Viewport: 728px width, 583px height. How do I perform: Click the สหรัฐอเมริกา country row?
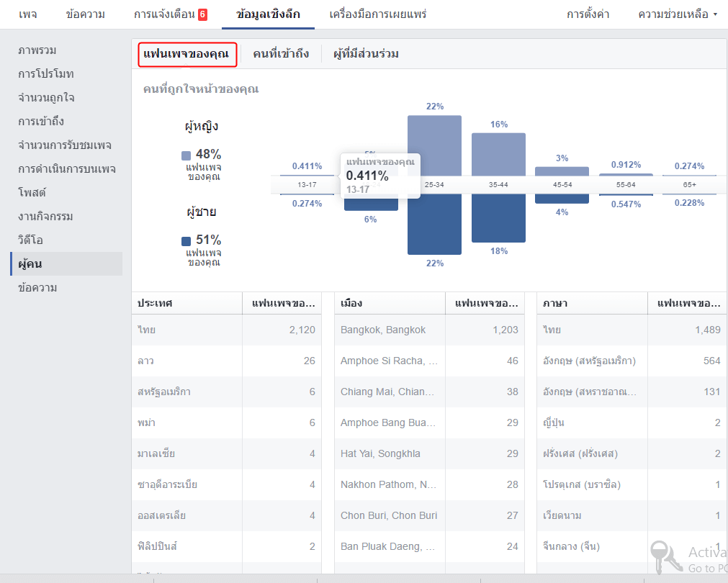click(227, 392)
